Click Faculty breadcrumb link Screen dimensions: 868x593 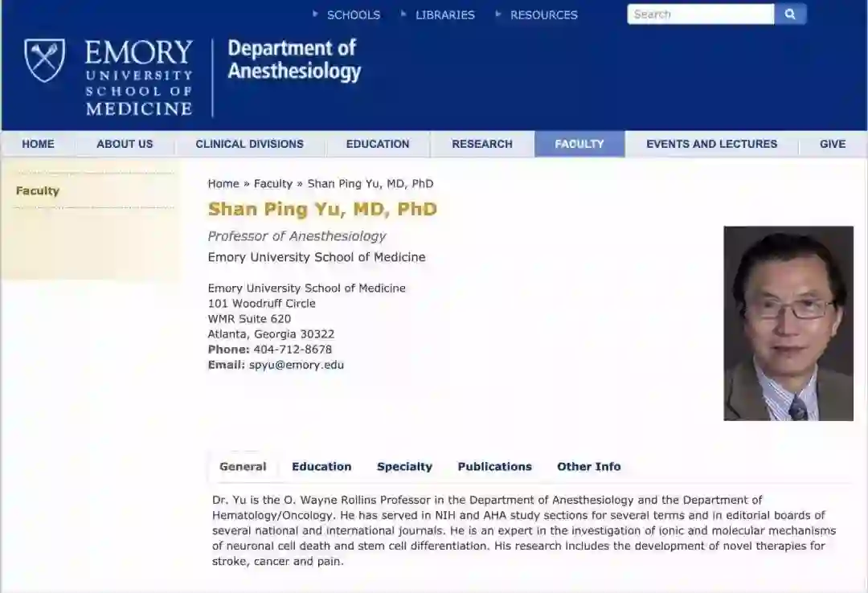coord(273,184)
